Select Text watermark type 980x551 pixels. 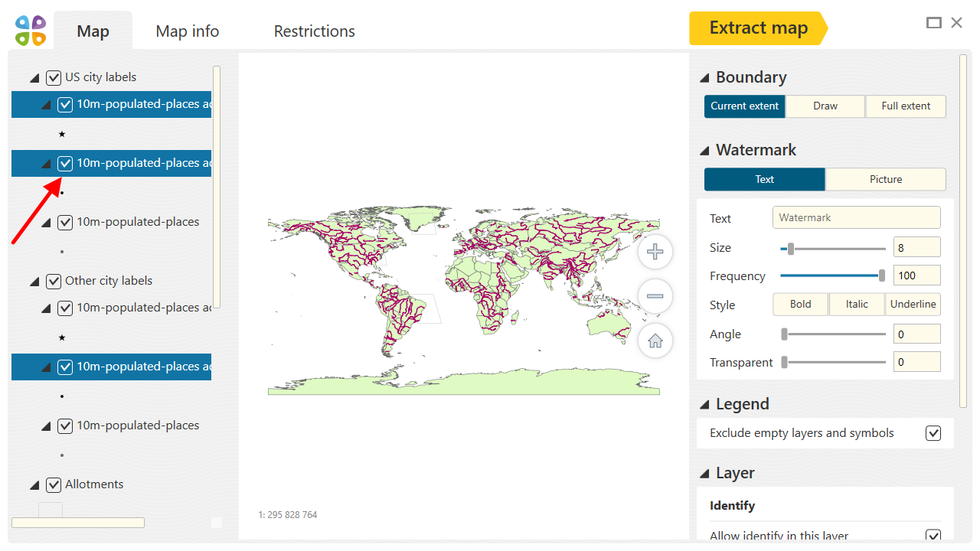click(x=765, y=179)
